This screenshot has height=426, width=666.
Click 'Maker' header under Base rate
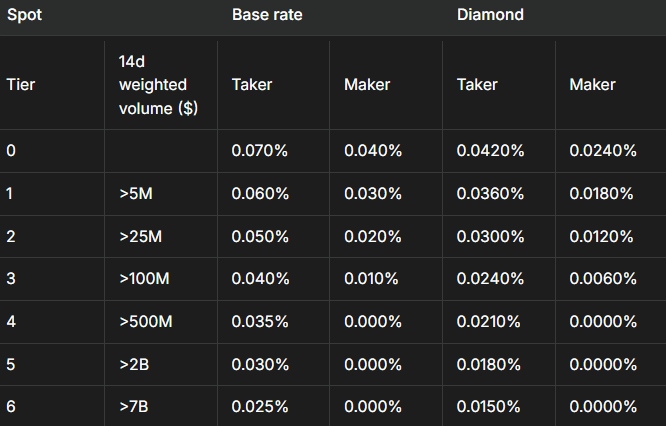click(367, 85)
